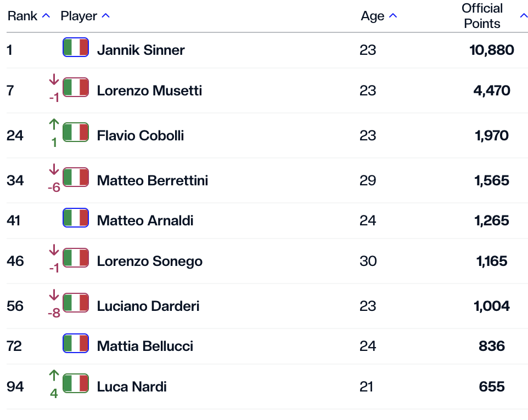Open Luca Nardi's player profile

click(x=132, y=387)
